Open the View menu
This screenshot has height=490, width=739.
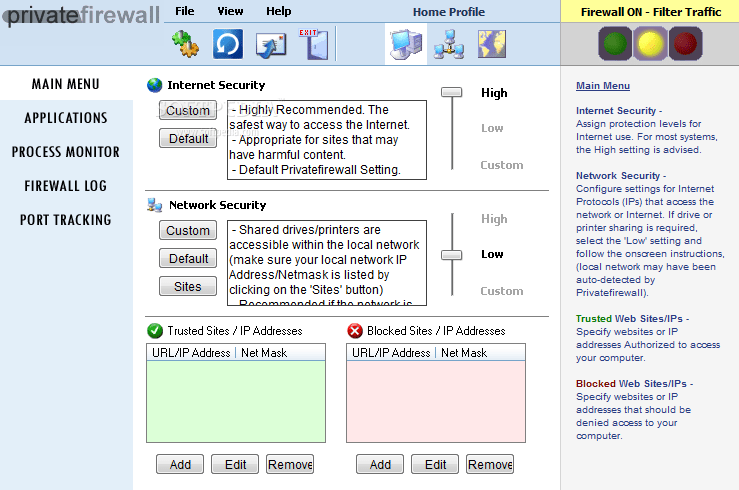tap(230, 11)
